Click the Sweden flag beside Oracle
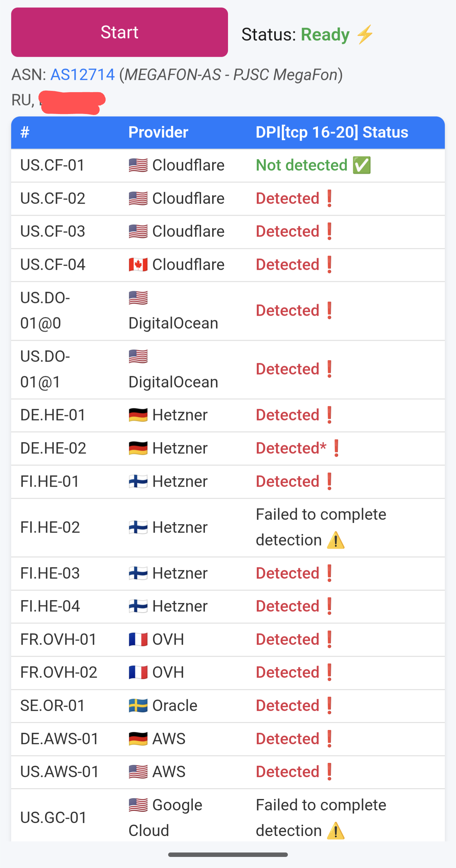This screenshot has height=868, width=456. click(x=138, y=706)
